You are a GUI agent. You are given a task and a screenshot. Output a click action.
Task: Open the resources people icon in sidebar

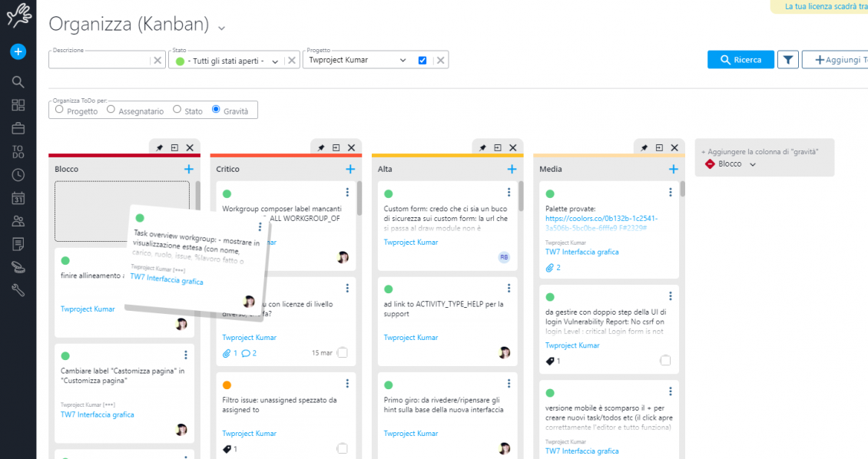[x=18, y=221]
